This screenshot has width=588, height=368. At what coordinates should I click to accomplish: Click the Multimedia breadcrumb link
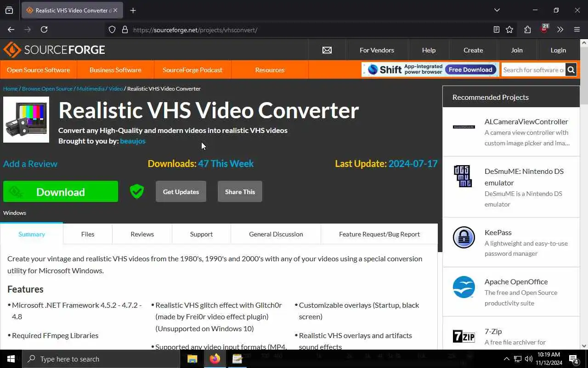pyautogui.click(x=90, y=88)
